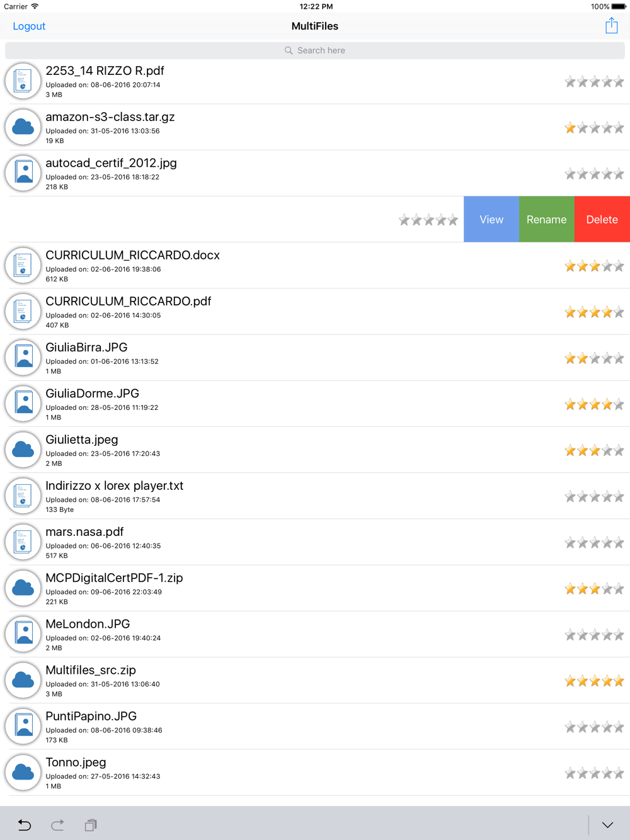
Task: Select the file name Multifiles_src.zip
Action: pyautogui.click(x=91, y=670)
